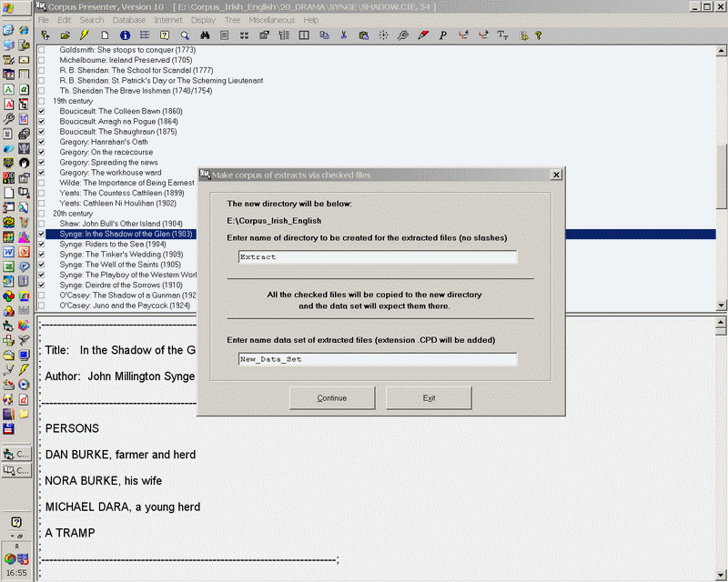Uncheck Boucicault: The Colleen Bawn checkbox
The image size is (728, 582).
pos(41,111)
